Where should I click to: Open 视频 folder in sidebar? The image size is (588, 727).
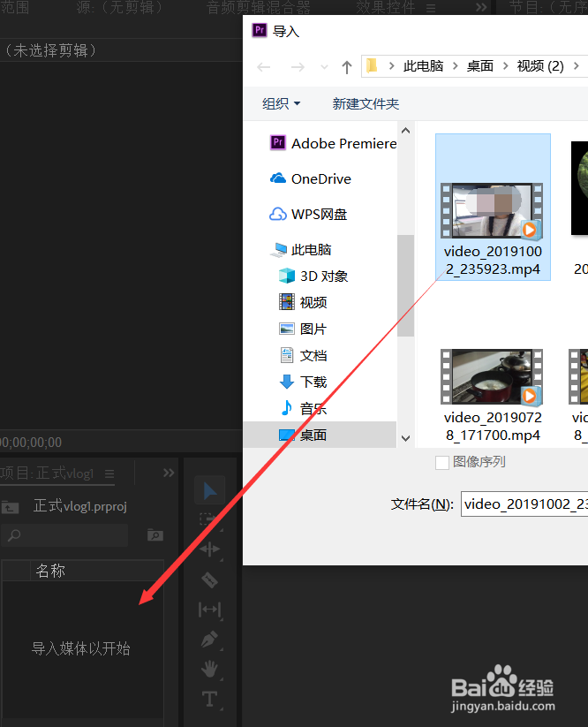click(303, 302)
